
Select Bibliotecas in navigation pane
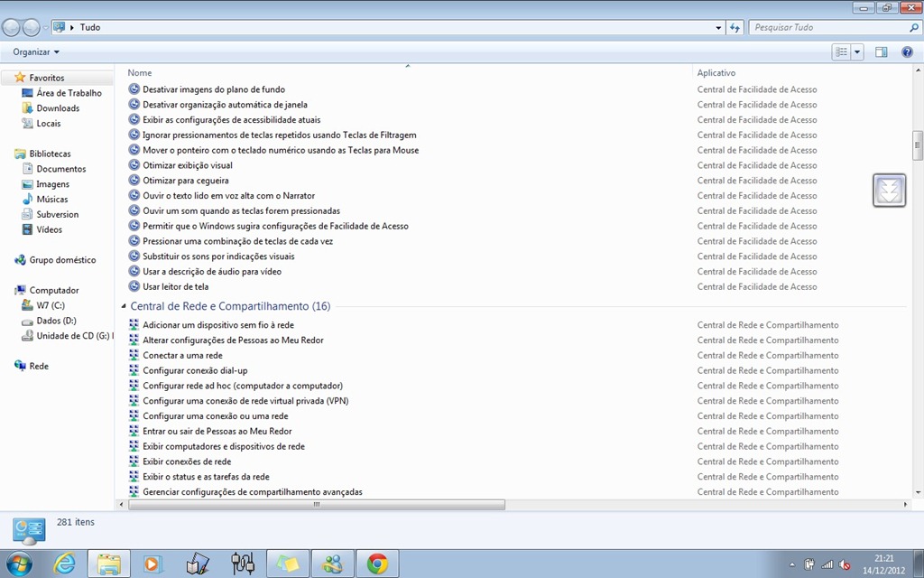coord(51,154)
